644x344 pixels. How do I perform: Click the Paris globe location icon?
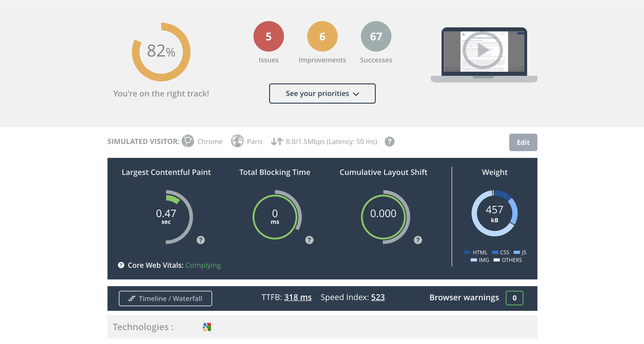[237, 141]
